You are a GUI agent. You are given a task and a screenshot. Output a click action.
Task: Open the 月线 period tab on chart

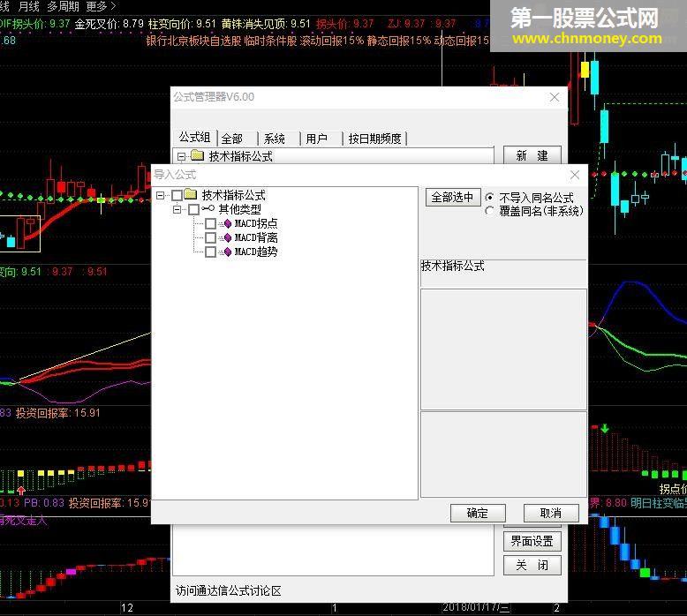[29, 6]
